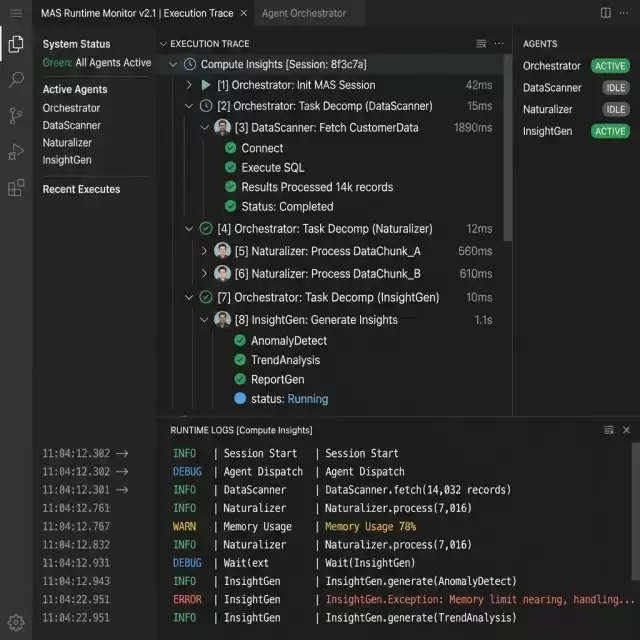Click the Wait(InsightGen) debug log message
Screen dimensions: 640x640
click(x=370, y=563)
